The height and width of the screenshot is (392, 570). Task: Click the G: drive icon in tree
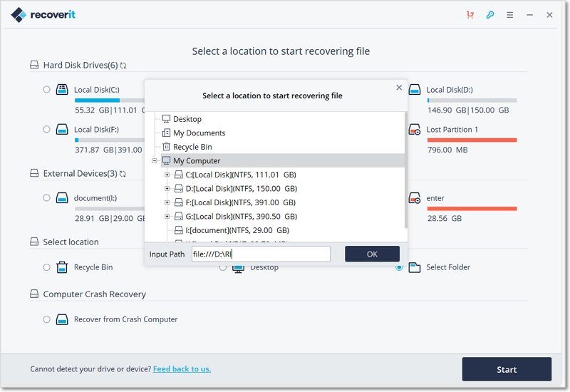click(x=179, y=217)
